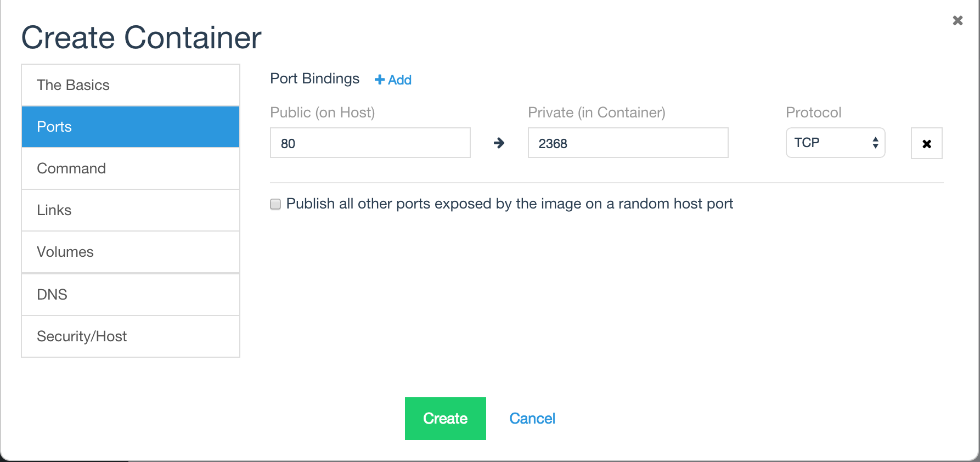Open the TCP protocol dropdown
This screenshot has width=980, height=462.
(x=835, y=143)
